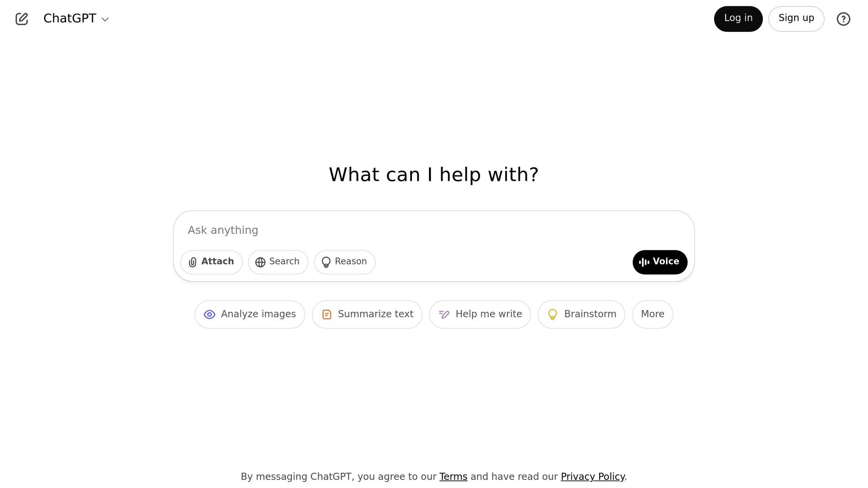Click the waveform icon in Voice button
This screenshot has width=868, height=488.
click(644, 262)
